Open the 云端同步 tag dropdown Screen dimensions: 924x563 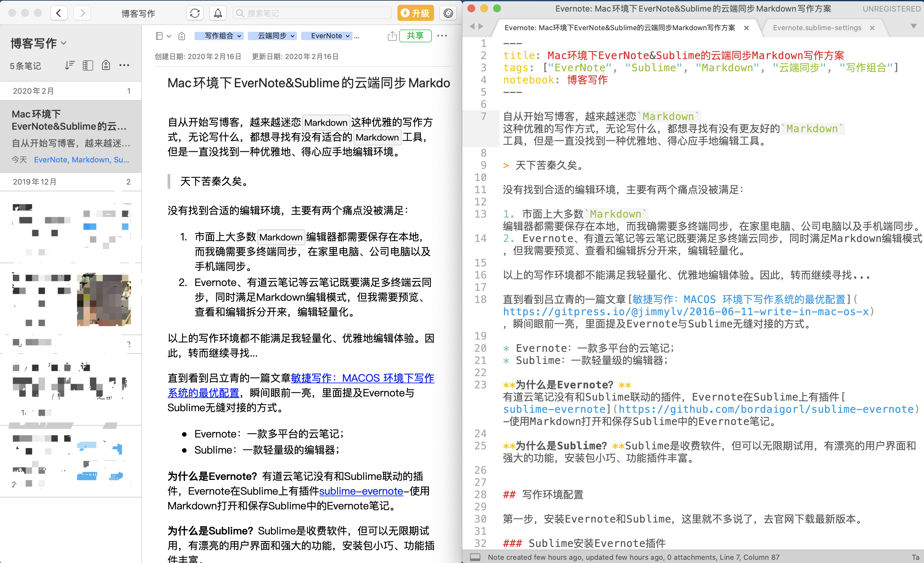coord(272,36)
